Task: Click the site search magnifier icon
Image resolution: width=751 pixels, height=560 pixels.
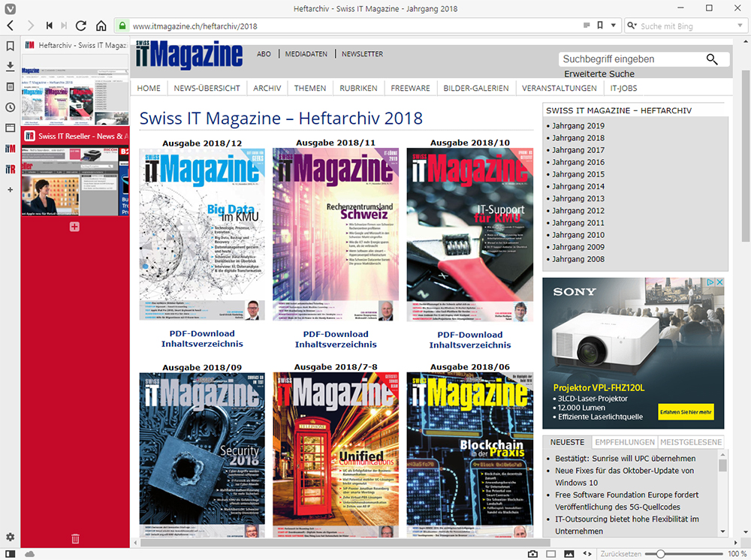Action: point(712,59)
